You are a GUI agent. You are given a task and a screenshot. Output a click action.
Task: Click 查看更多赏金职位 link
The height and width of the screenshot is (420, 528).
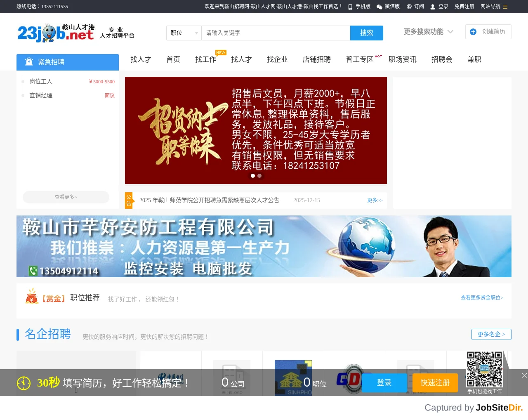[x=482, y=297]
